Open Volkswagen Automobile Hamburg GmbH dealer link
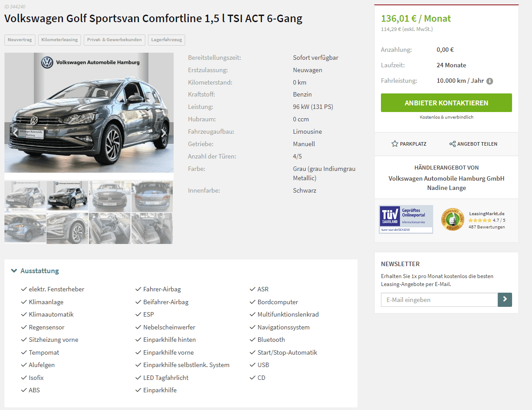532x410 pixels. [x=447, y=178]
